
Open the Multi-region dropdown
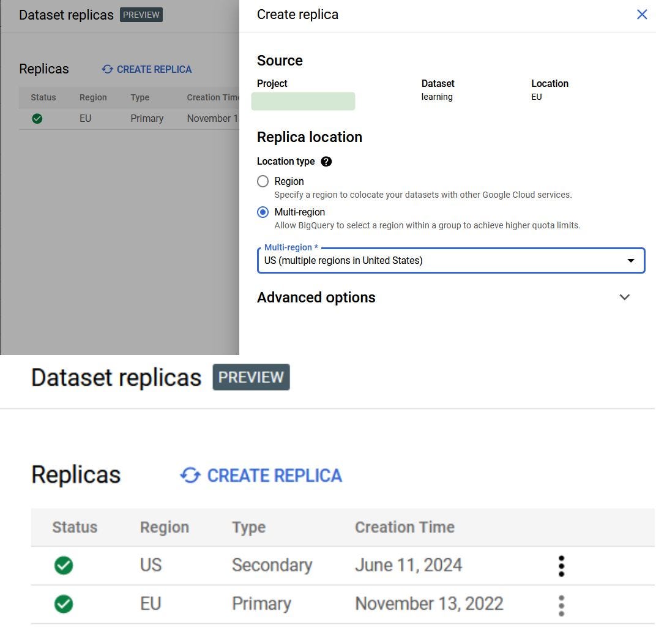click(450, 260)
